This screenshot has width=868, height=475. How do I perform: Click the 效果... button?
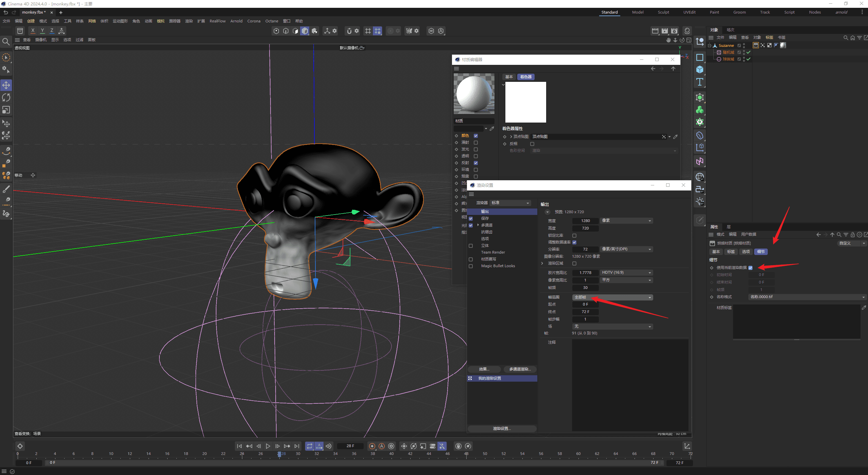[484, 369]
